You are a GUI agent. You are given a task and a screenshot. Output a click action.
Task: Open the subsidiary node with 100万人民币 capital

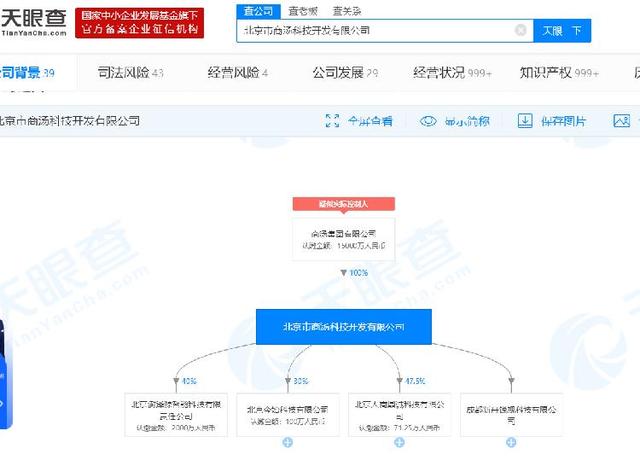[x=288, y=415]
